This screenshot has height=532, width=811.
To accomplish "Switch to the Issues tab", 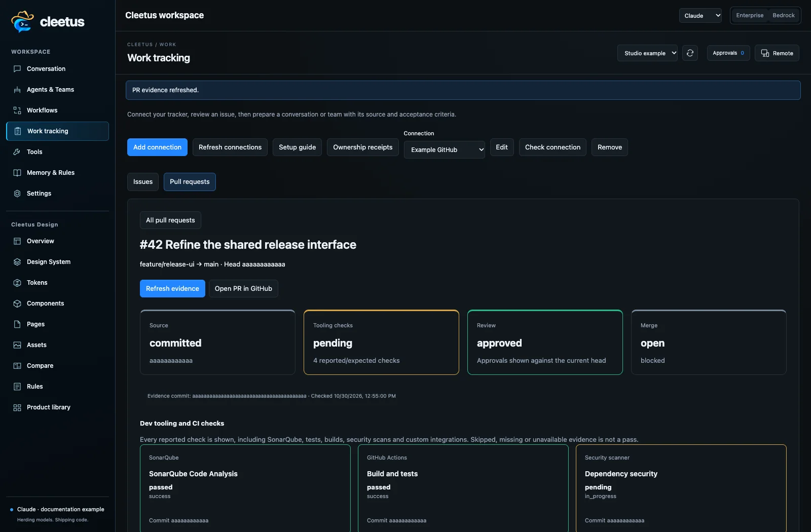I will click(x=143, y=182).
